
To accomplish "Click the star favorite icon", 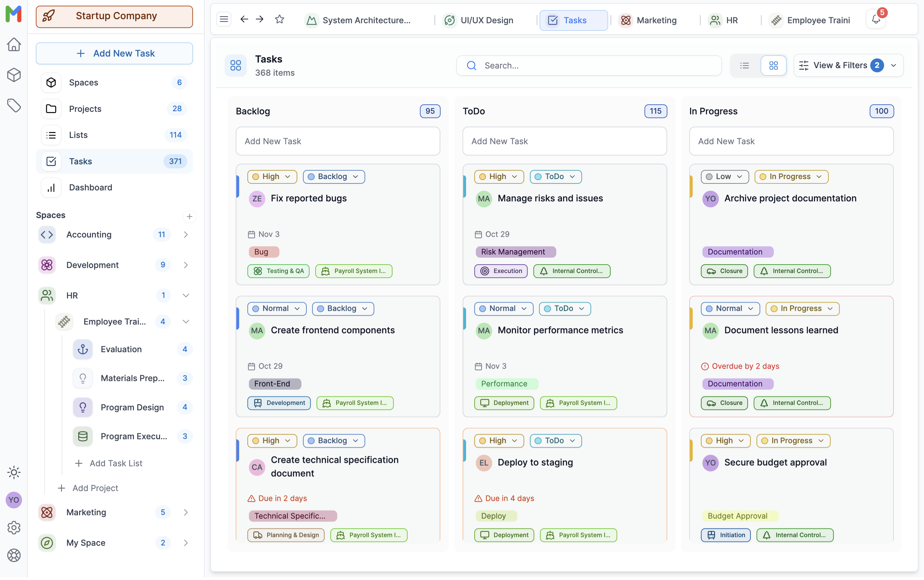I will tap(279, 19).
